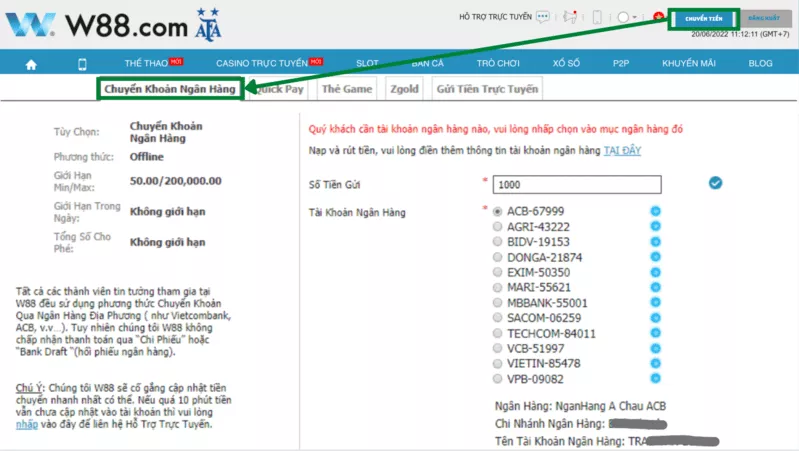Select the DONGA-21874 bank account radio
This screenshot has width=799, height=451.
[x=497, y=257]
